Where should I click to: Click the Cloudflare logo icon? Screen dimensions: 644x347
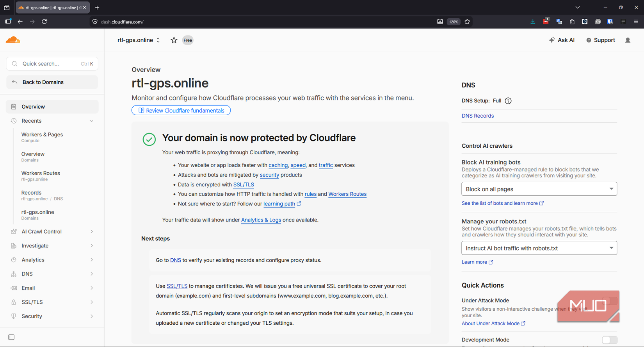tap(13, 40)
